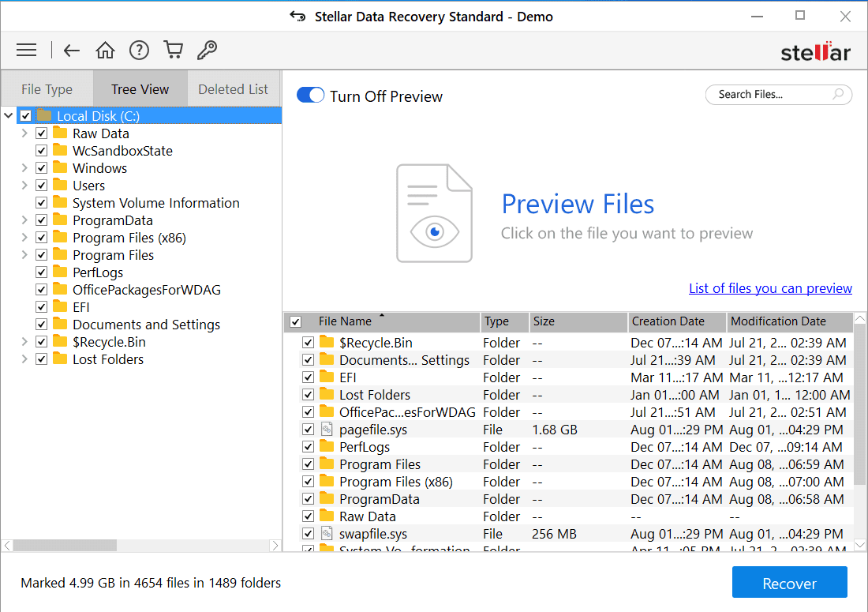Switch to the Tree View tab
Screen dimensions: 868x612
pyautogui.click(x=140, y=88)
